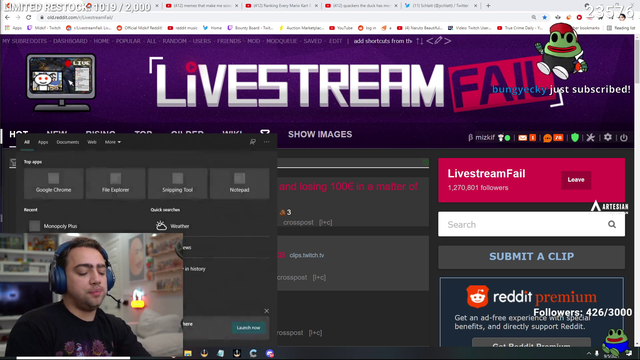
Task: Select the Documents tab in Windows search
Action: 68,142
